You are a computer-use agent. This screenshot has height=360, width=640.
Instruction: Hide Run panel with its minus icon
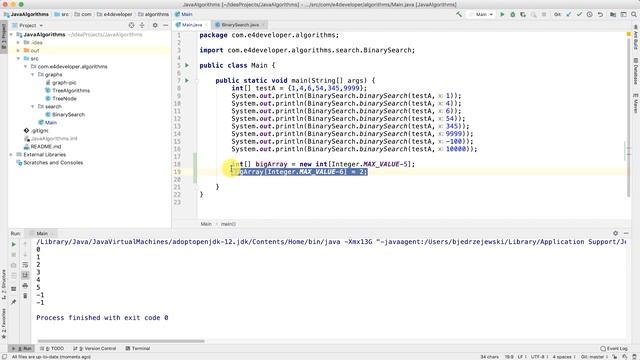coord(626,233)
